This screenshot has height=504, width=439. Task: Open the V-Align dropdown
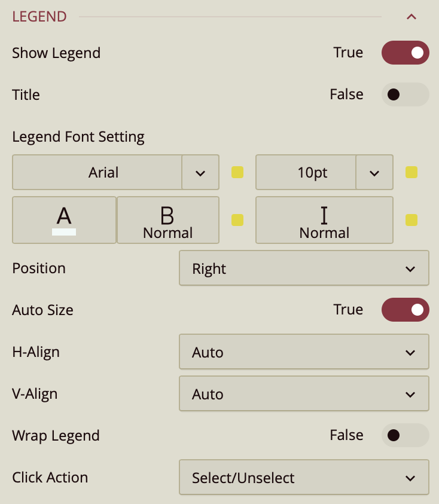point(304,393)
